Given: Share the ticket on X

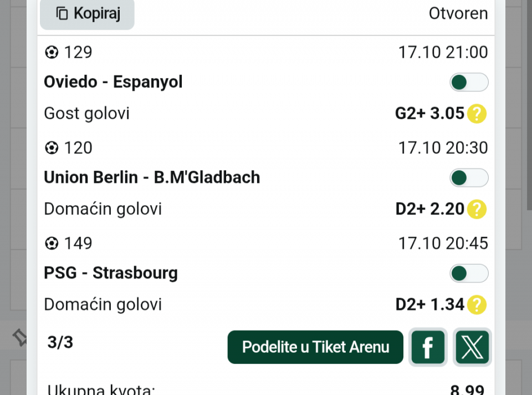Looking at the screenshot, I should click(x=472, y=347).
